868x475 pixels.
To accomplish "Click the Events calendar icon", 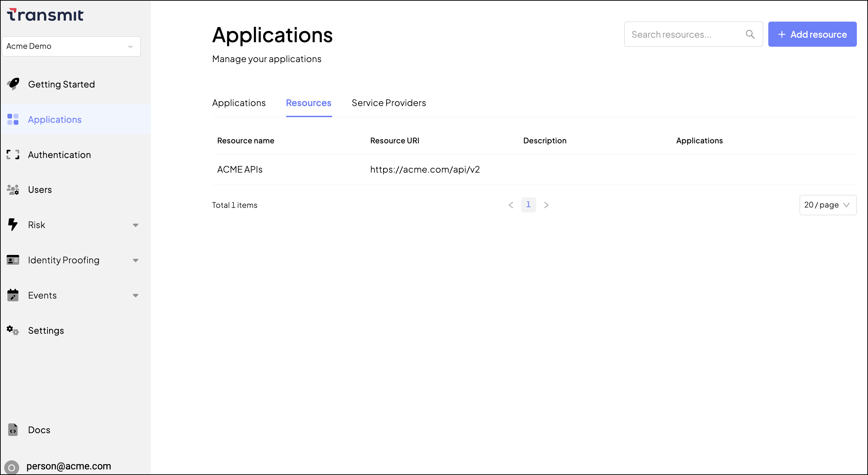I will (13, 295).
